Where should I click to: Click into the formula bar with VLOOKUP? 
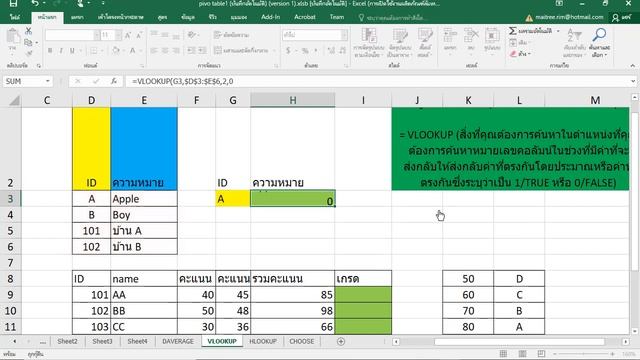click(x=378, y=81)
